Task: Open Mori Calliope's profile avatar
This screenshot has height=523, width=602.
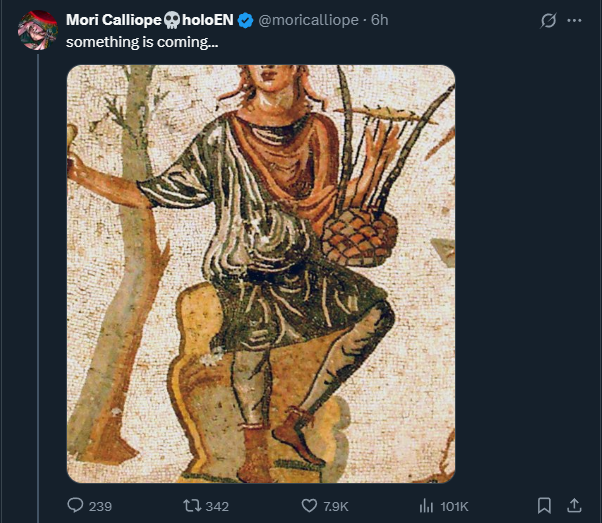Action: 36,29
